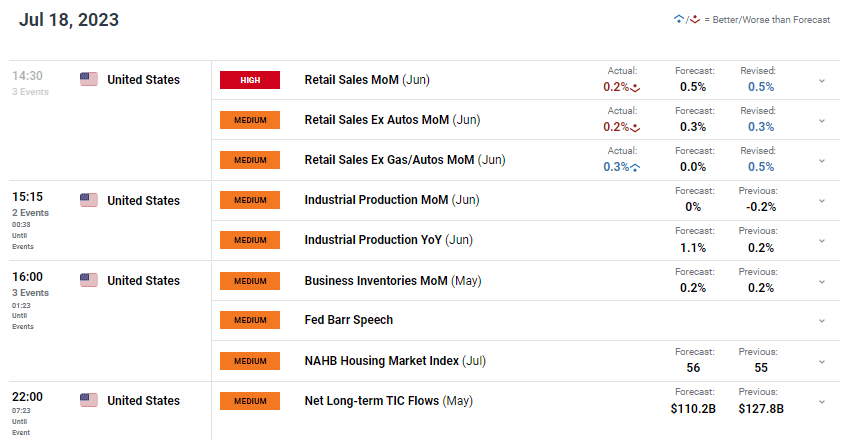
Task: Click the US flag icon beside 14:30
Action: coord(89,79)
